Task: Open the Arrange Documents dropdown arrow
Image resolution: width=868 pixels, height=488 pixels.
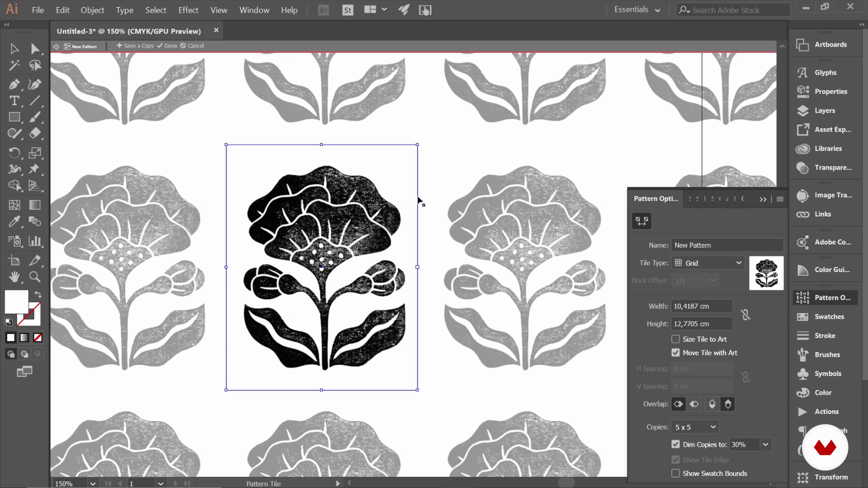Action: click(384, 10)
